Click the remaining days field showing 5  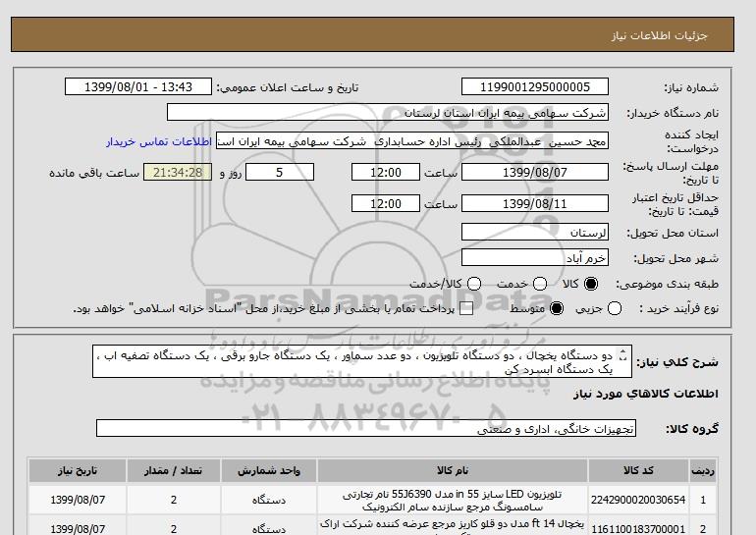[280, 172]
